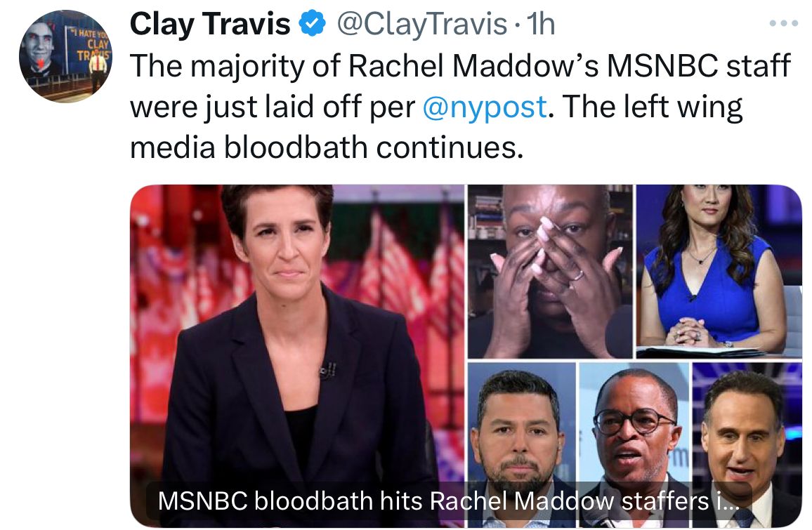Open the photo of the woman in a blue top

pos(719,271)
